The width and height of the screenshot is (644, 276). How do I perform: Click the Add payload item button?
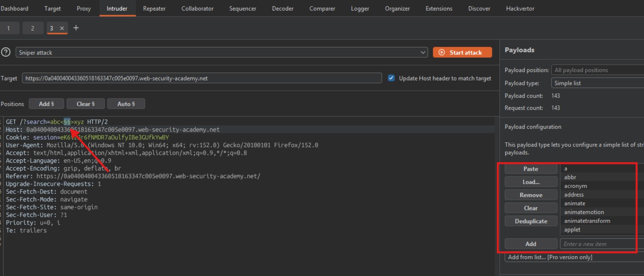click(x=531, y=244)
